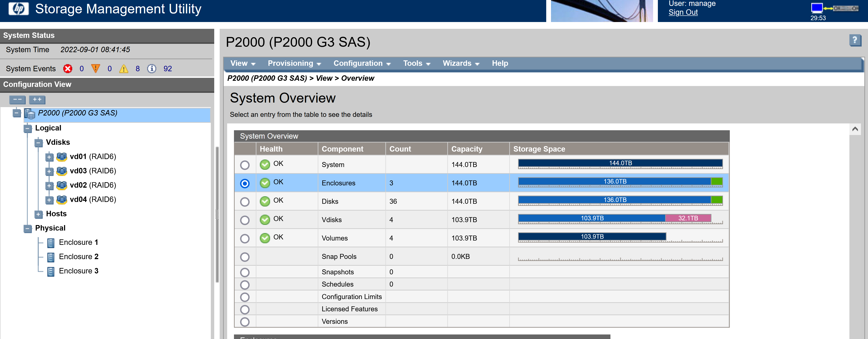Click the vd04 vdisk icon

[62, 199]
